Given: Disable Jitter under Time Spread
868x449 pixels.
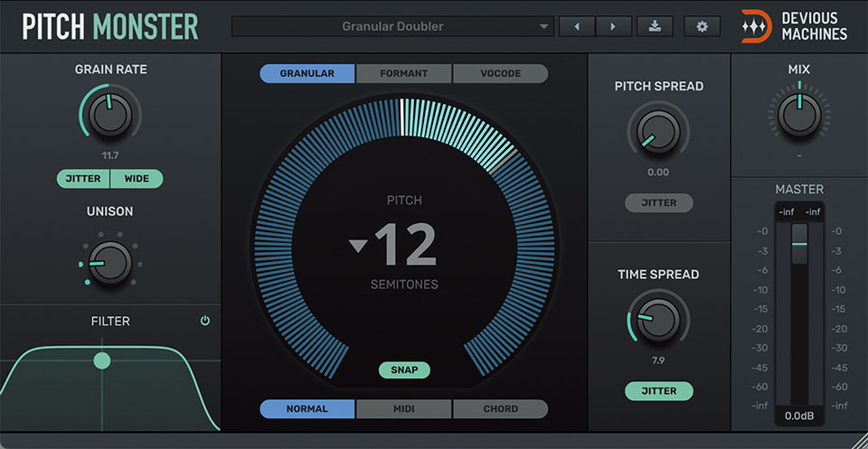Looking at the screenshot, I should coord(659,391).
